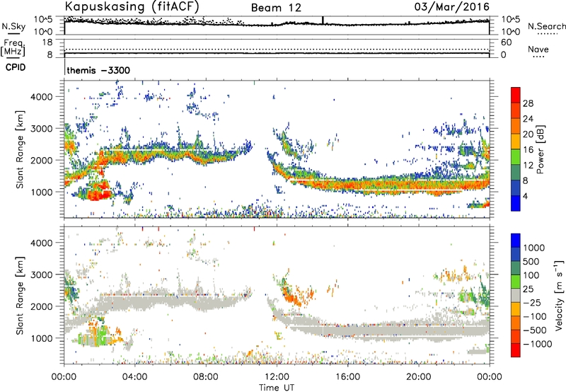
Task: Select the "themis -3300" control program text
Action: click(x=98, y=70)
